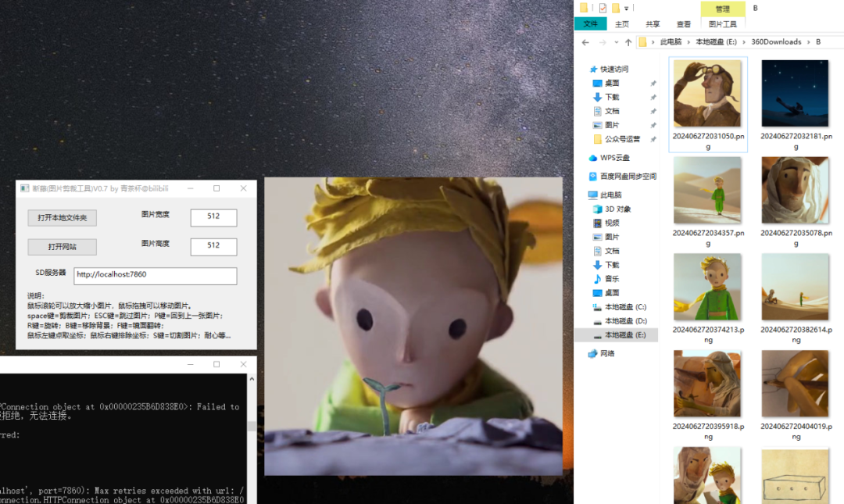Open 网络 in the navigation pane
844x504 pixels.
point(607,354)
